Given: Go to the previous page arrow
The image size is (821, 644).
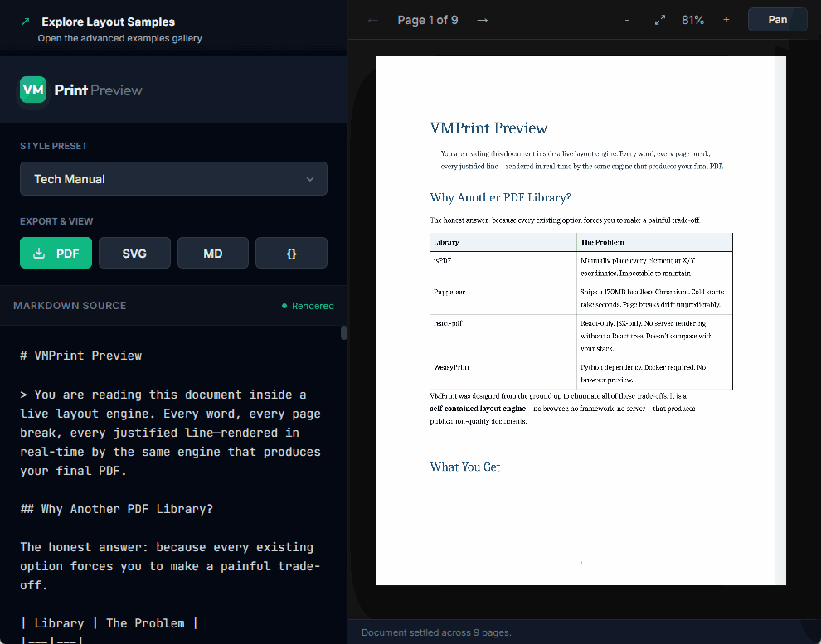Looking at the screenshot, I should pyautogui.click(x=373, y=20).
